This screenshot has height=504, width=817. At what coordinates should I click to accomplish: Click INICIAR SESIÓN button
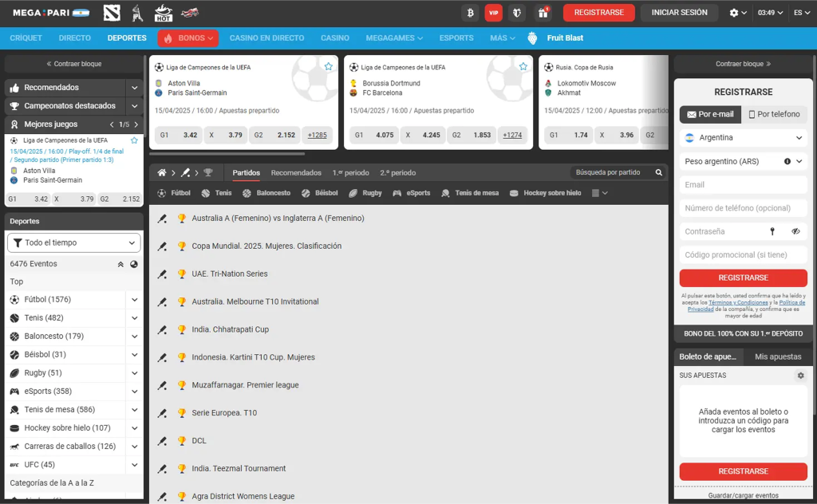(x=679, y=13)
